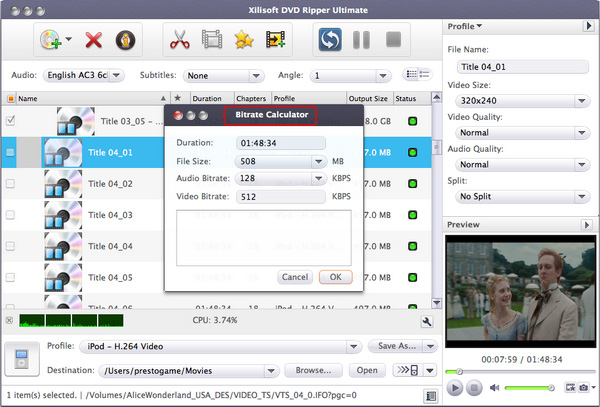Open the filmstrip video edit tool
This screenshot has width=600, height=407.
coord(212,41)
